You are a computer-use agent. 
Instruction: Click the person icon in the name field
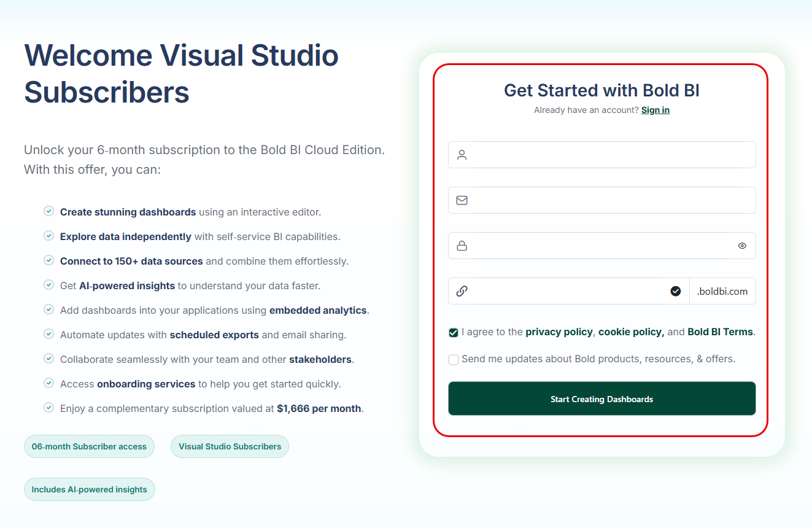click(462, 155)
